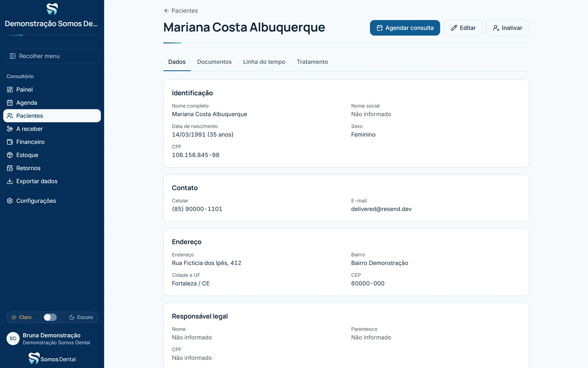Click the Recolher menu button text

coord(39,56)
